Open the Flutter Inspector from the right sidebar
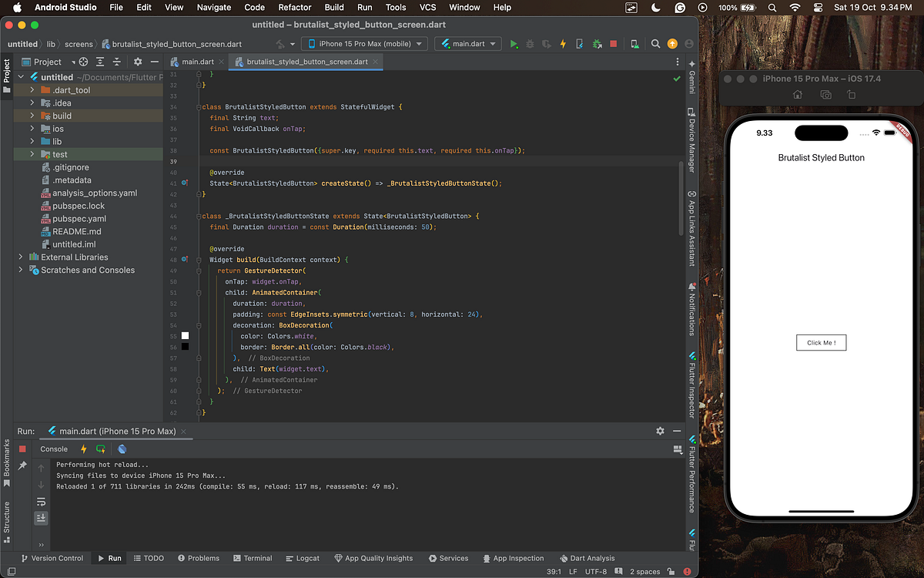This screenshot has width=924, height=578. tap(692, 389)
